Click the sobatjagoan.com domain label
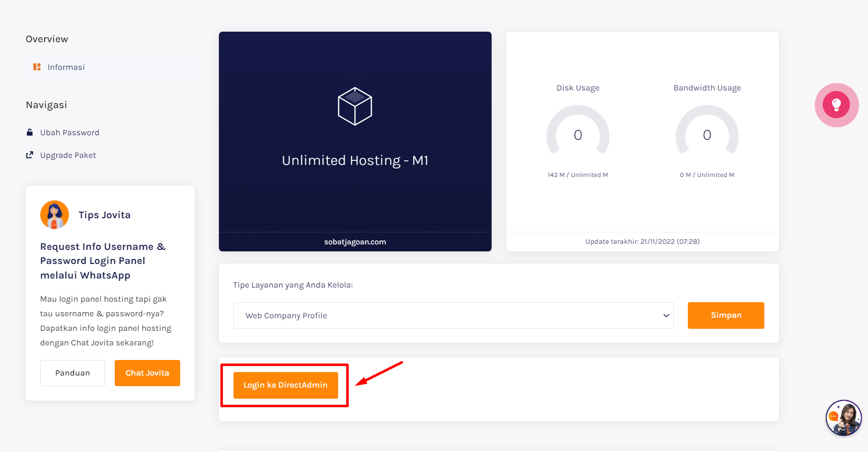Screen dimensions: 868x452 click(355, 242)
